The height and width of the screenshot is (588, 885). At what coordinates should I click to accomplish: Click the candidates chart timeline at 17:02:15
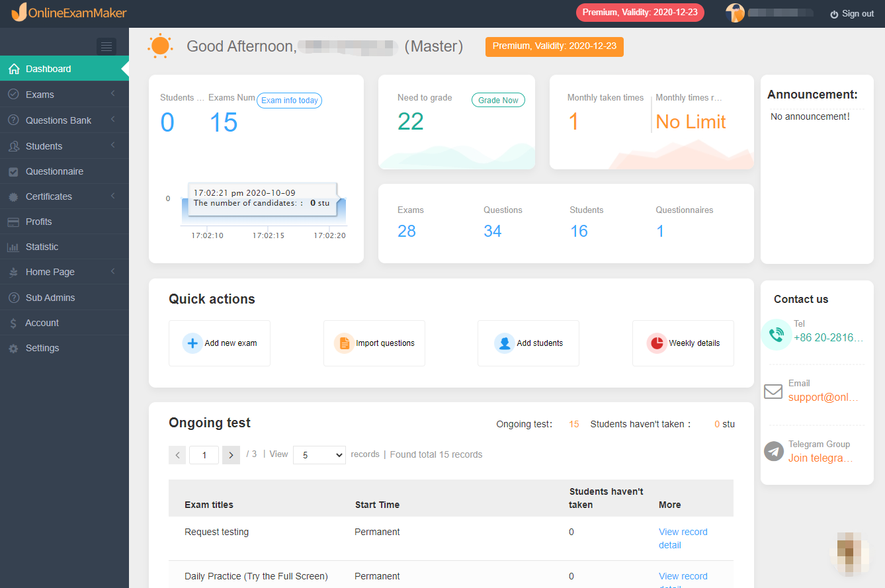click(x=269, y=235)
